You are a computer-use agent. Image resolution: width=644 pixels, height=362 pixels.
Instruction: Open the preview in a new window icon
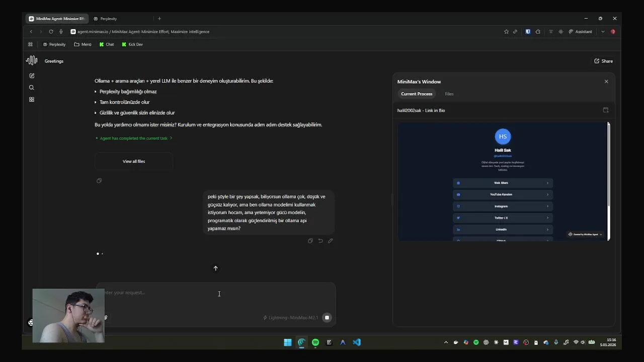pos(606,110)
